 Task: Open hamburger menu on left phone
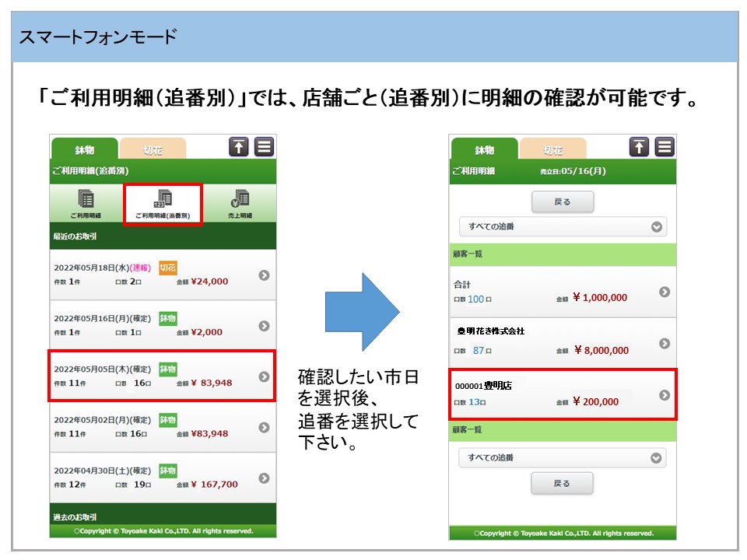tap(265, 147)
